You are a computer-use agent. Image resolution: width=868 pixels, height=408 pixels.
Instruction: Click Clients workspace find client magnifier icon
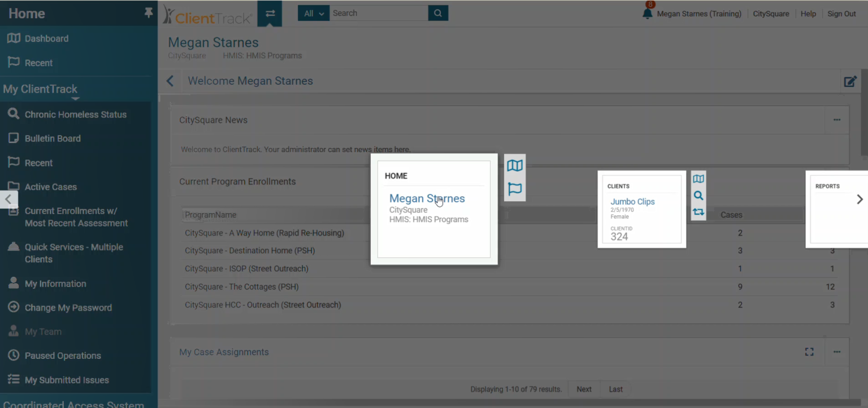click(698, 196)
